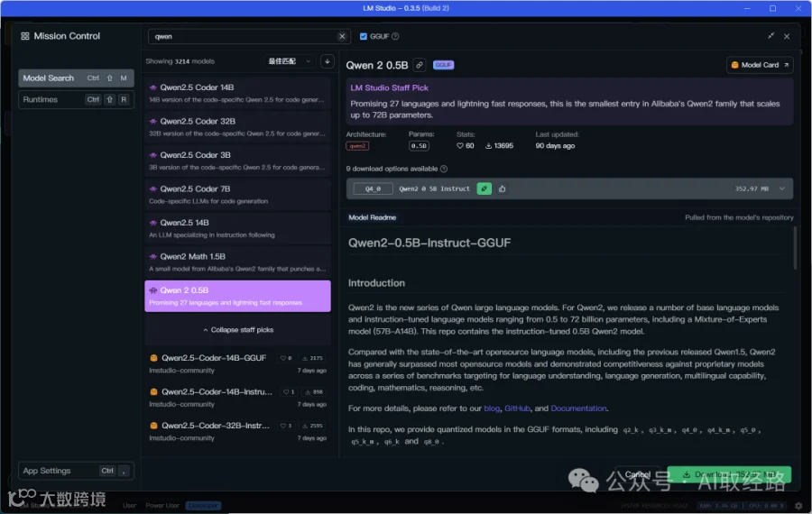This screenshot has width=812, height=514.
Task: Click the Mission Control grid icon
Action: point(25,36)
